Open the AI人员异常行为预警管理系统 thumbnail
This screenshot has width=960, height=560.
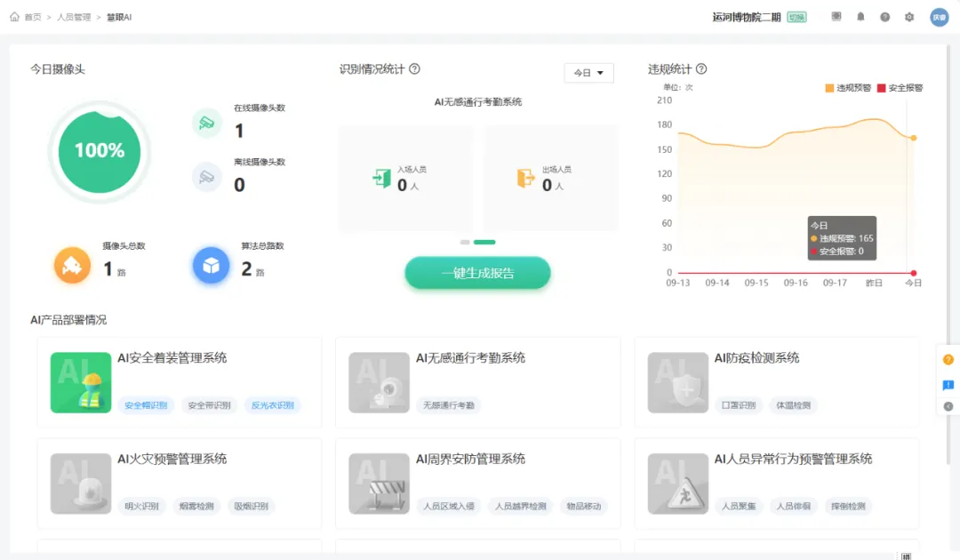pos(677,484)
